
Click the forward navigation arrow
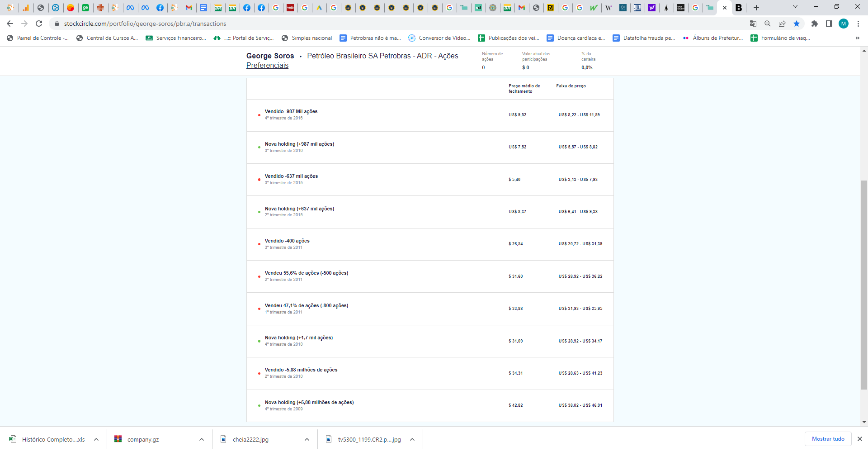[24, 24]
